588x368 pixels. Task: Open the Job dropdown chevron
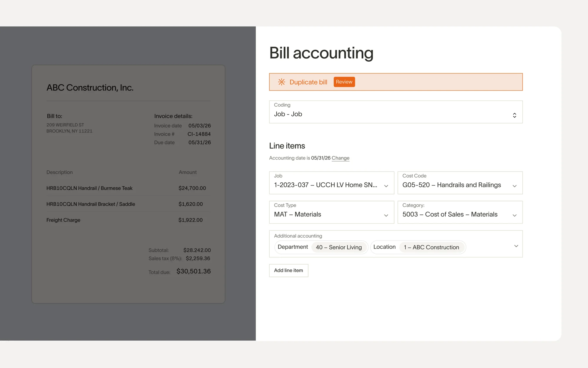tap(386, 186)
